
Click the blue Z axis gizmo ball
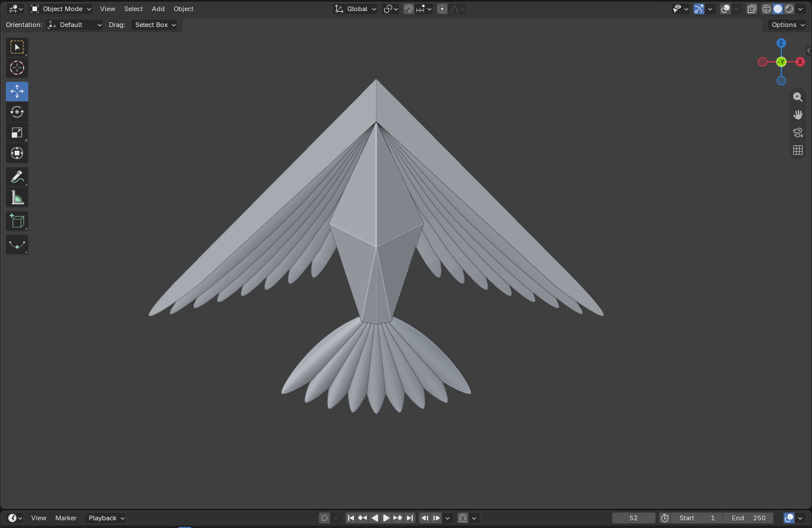pos(781,43)
